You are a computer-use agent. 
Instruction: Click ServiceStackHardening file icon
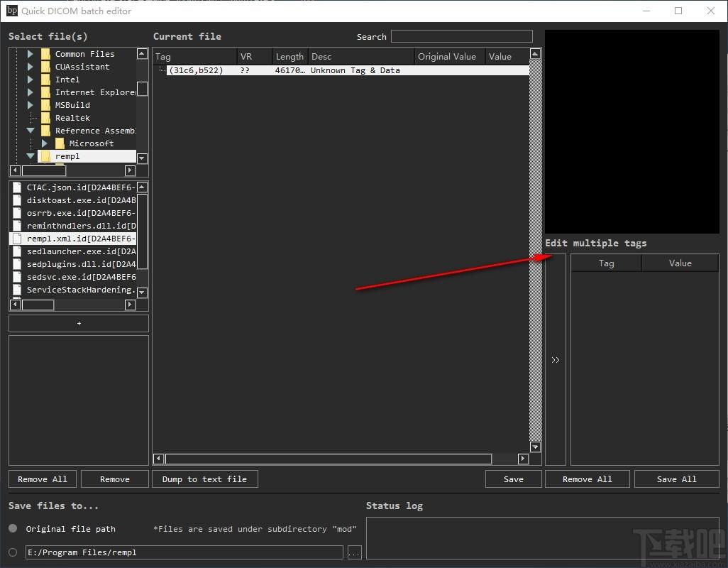(x=17, y=290)
